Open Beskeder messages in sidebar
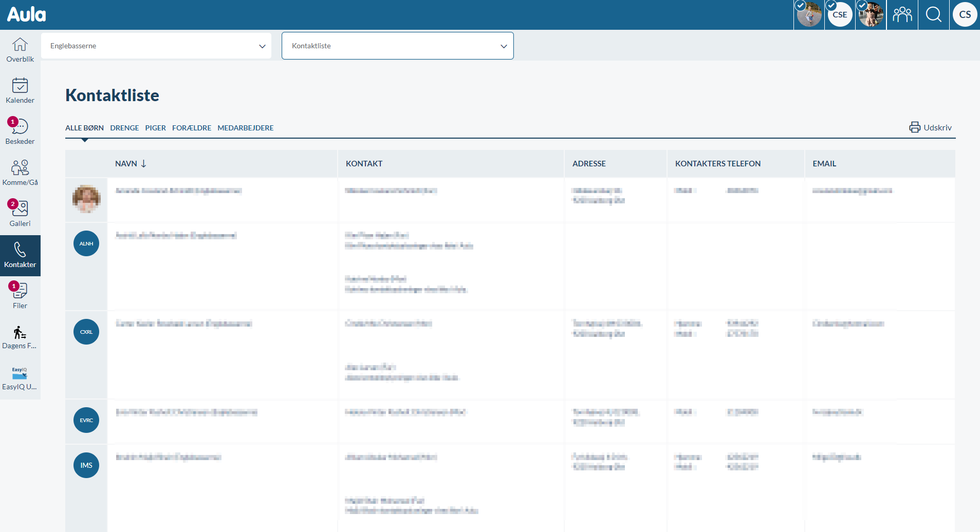 pyautogui.click(x=20, y=132)
